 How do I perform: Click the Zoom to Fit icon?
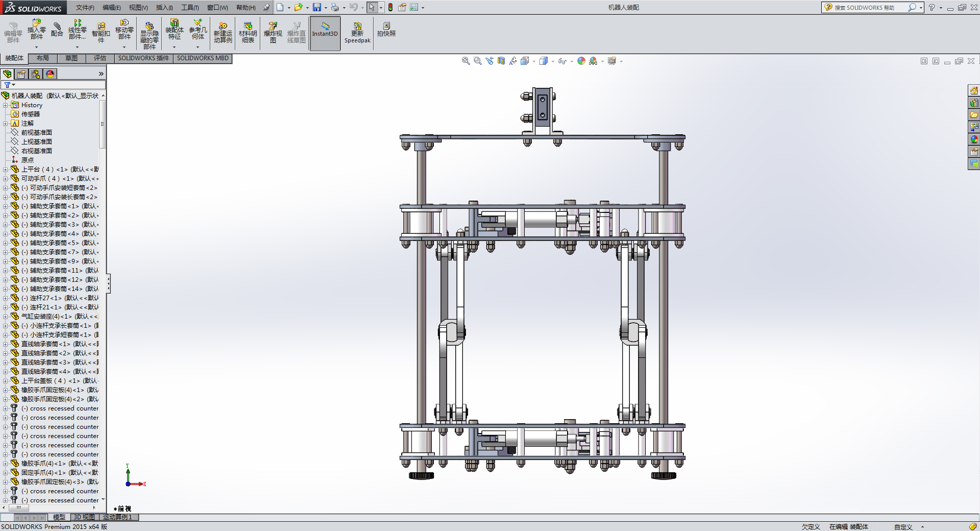tap(465, 61)
